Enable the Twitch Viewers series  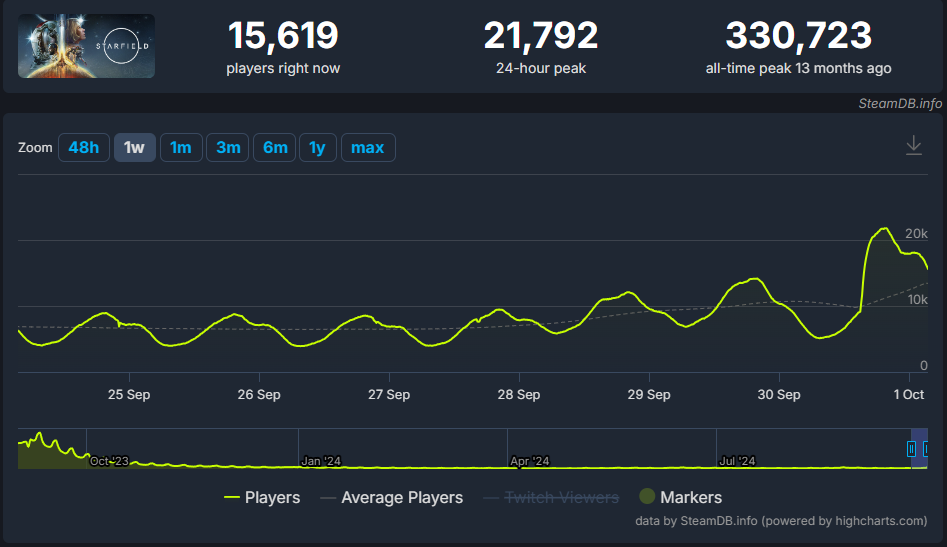coord(552,497)
